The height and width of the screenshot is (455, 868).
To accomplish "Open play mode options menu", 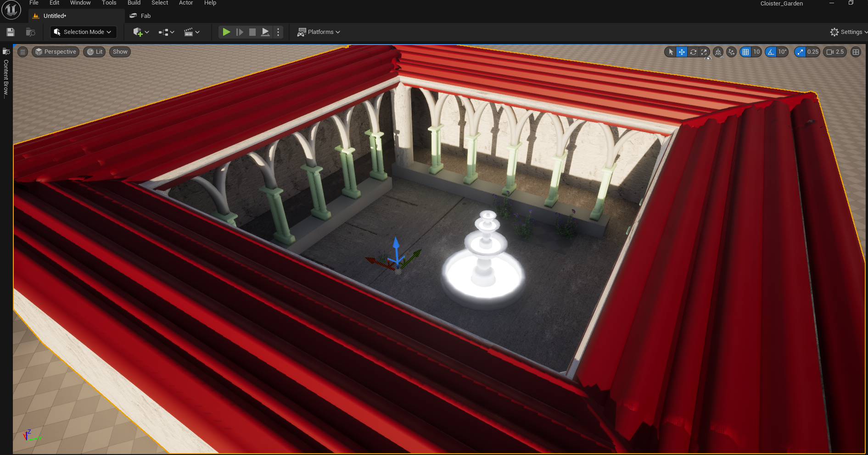I will pyautogui.click(x=278, y=32).
